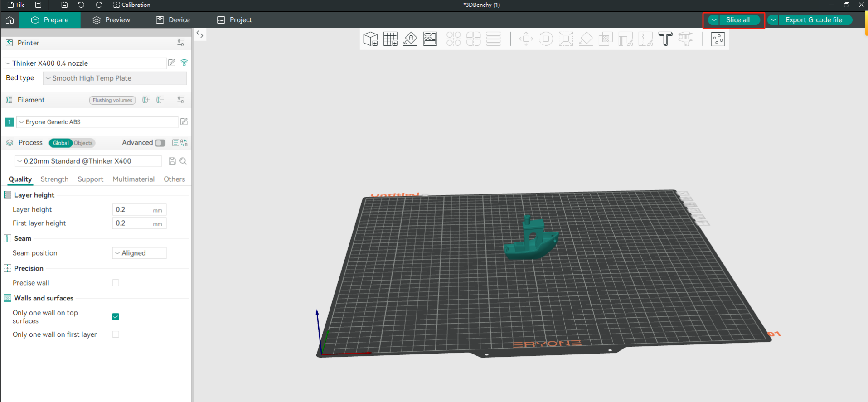
Task: Click the Add plate grid icon
Action: (x=390, y=39)
